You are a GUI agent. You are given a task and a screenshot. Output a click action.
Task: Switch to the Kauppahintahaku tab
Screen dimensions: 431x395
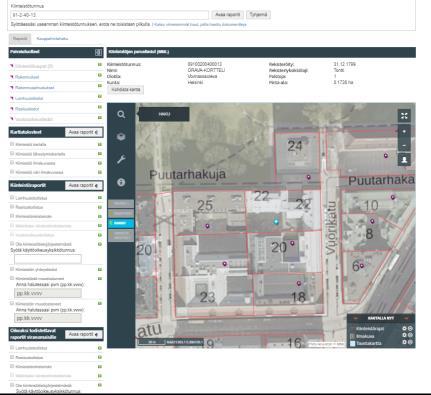point(52,39)
